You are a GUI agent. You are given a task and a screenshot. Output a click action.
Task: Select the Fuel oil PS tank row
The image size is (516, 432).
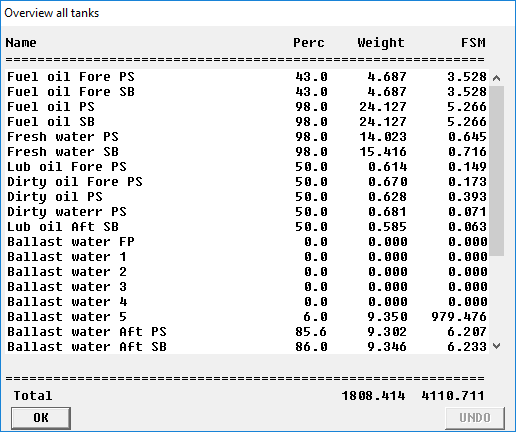click(247, 107)
